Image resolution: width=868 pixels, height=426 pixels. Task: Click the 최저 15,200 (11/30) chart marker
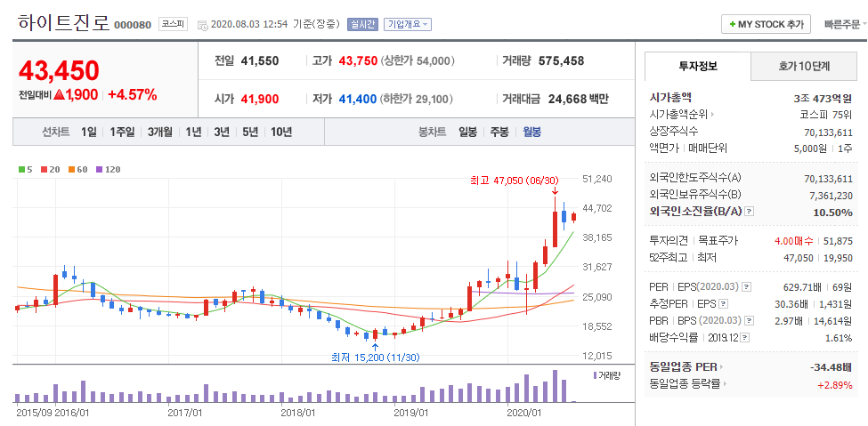pos(376,357)
